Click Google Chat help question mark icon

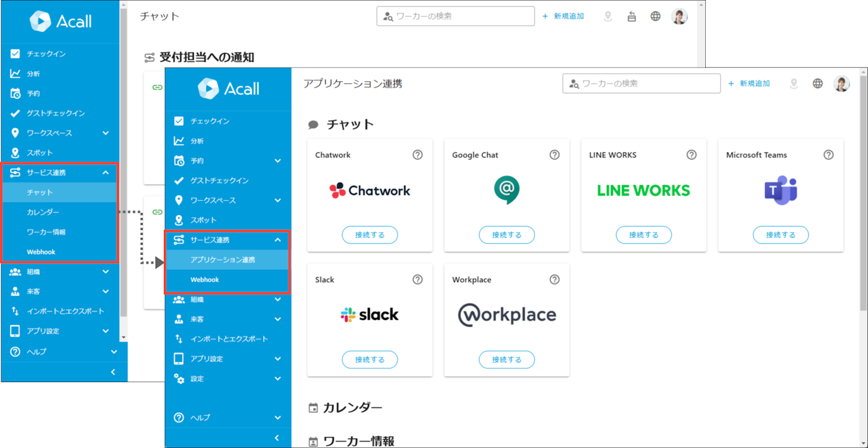coord(554,155)
